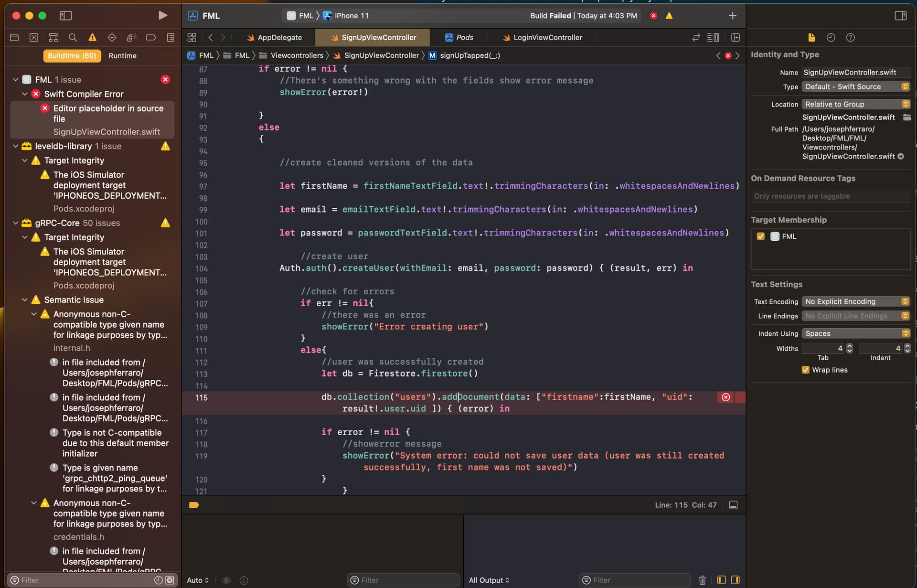Increment the Tab width stepper
This screenshot has height=588, width=917.
click(x=849, y=346)
